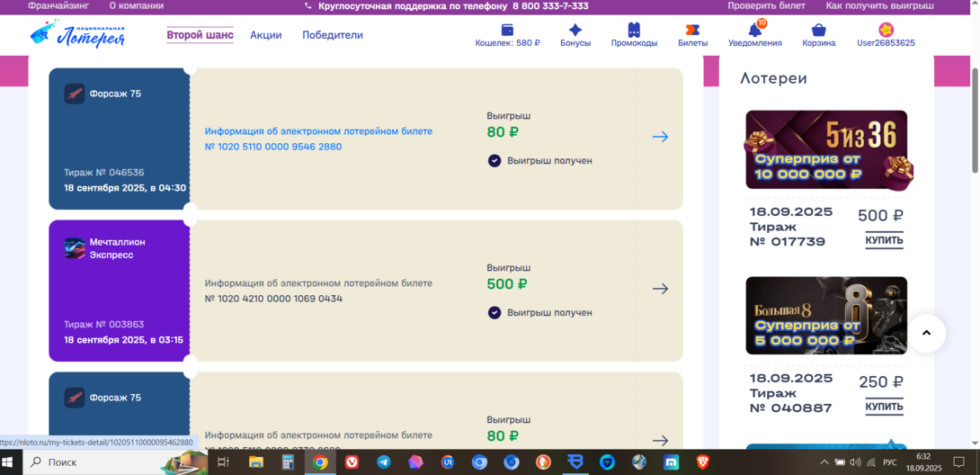Viewport: 980px width, 475px height.
Task: Expand the Мечталлион Экспресс ticket arrow
Action: pyautogui.click(x=660, y=289)
